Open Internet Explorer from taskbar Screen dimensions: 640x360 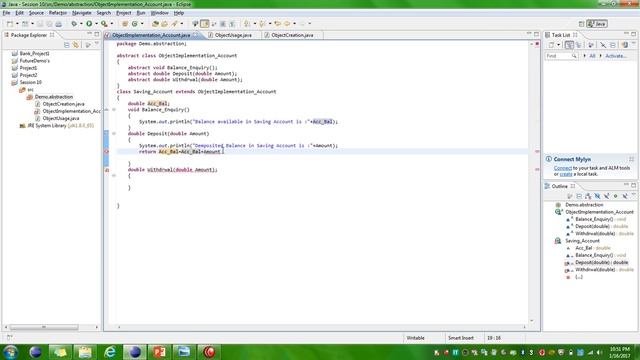(x=109, y=352)
